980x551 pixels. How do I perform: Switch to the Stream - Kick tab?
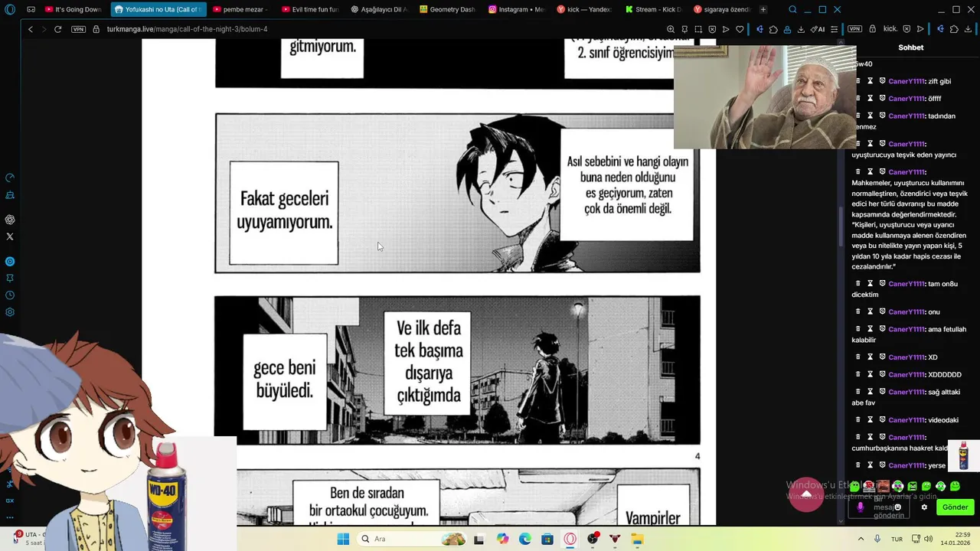pos(653,10)
